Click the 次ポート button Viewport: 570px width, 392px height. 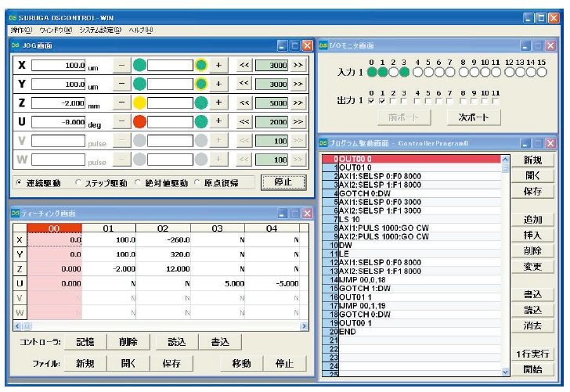[474, 118]
